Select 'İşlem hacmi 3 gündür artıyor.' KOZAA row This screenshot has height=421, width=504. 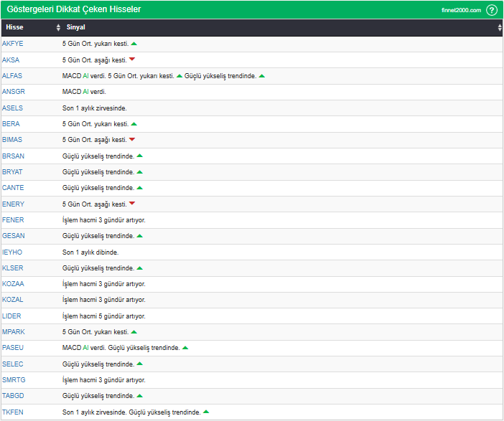click(x=104, y=284)
